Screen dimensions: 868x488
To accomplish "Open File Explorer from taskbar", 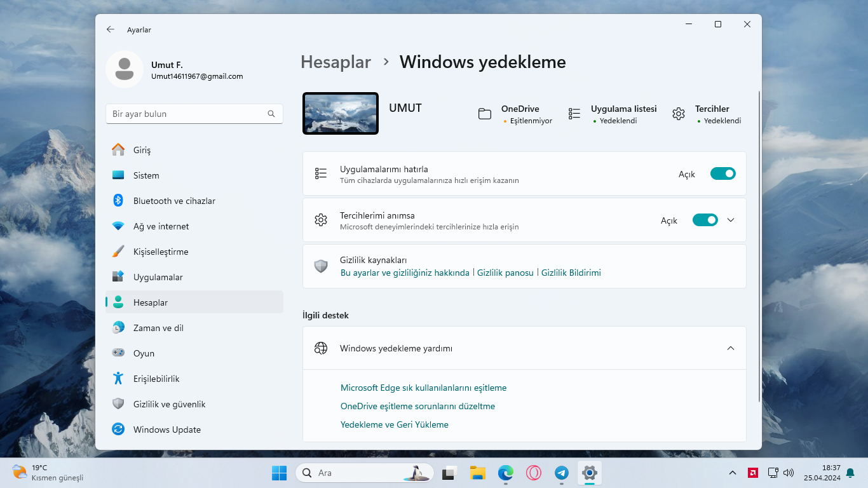I will [478, 473].
